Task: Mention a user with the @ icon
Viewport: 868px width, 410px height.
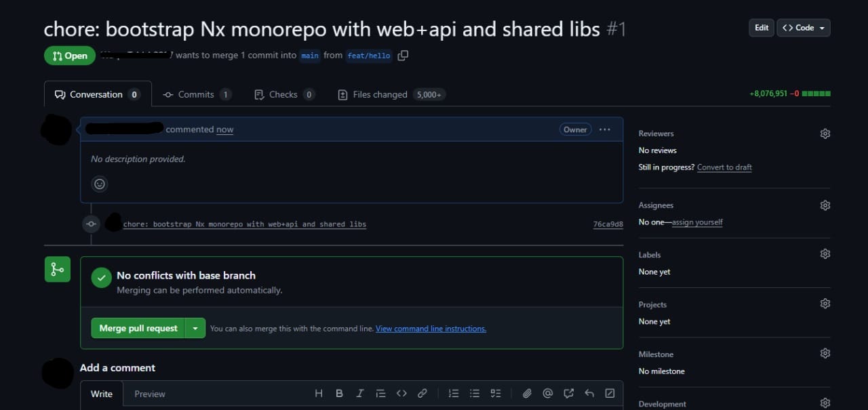Action: point(548,393)
